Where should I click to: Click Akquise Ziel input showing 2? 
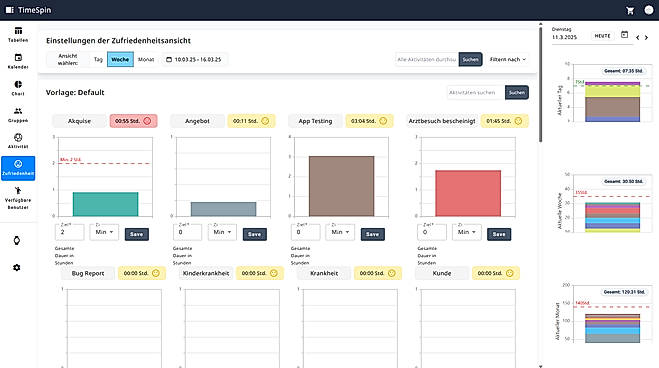[x=69, y=232]
